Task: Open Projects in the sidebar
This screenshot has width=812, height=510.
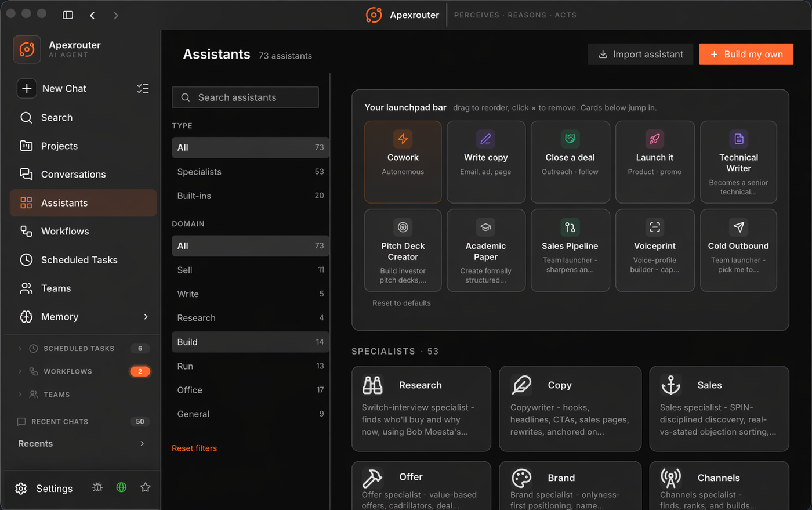Action: 83,146
